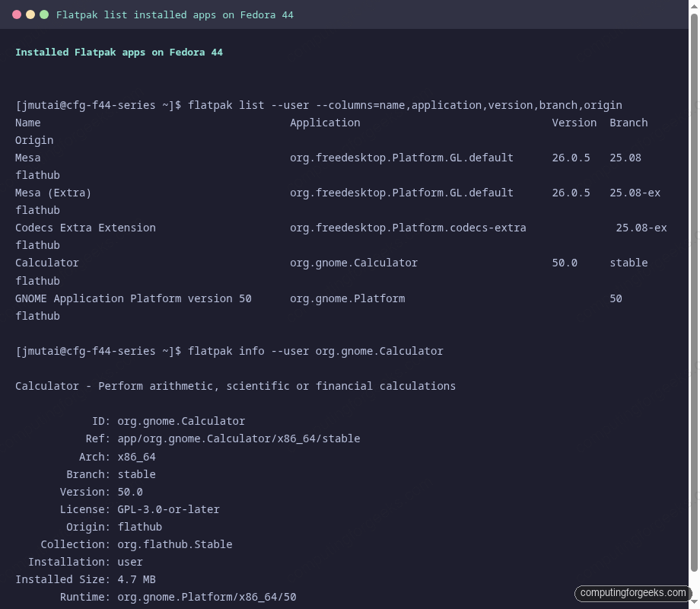This screenshot has width=700, height=609.
Task: Click the scrollbar down arrow
Action: coord(694,602)
